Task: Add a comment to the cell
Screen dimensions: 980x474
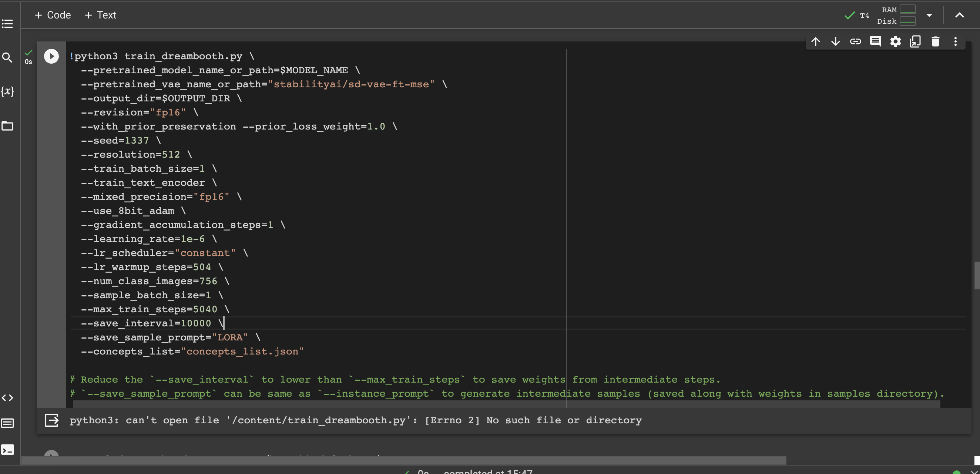Action: [x=876, y=41]
